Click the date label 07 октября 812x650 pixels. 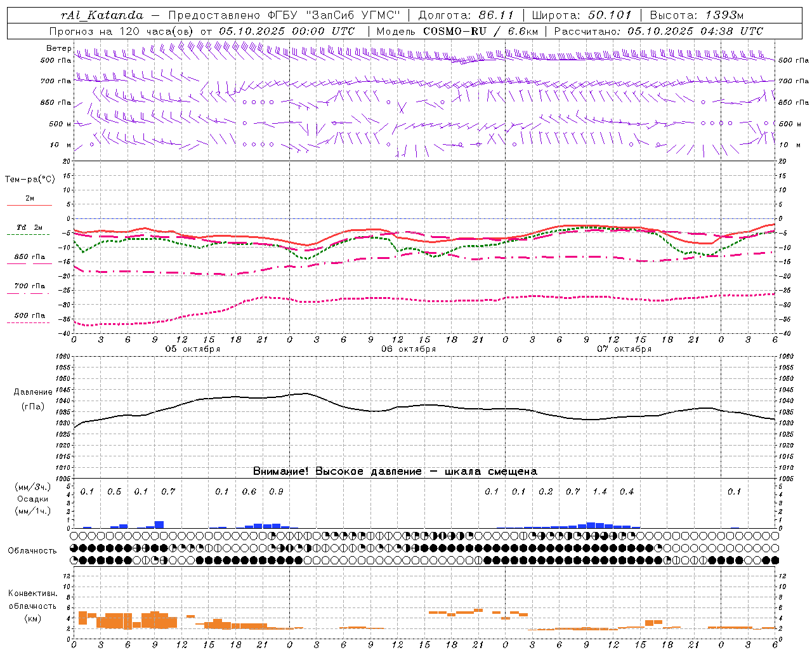coord(624,349)
